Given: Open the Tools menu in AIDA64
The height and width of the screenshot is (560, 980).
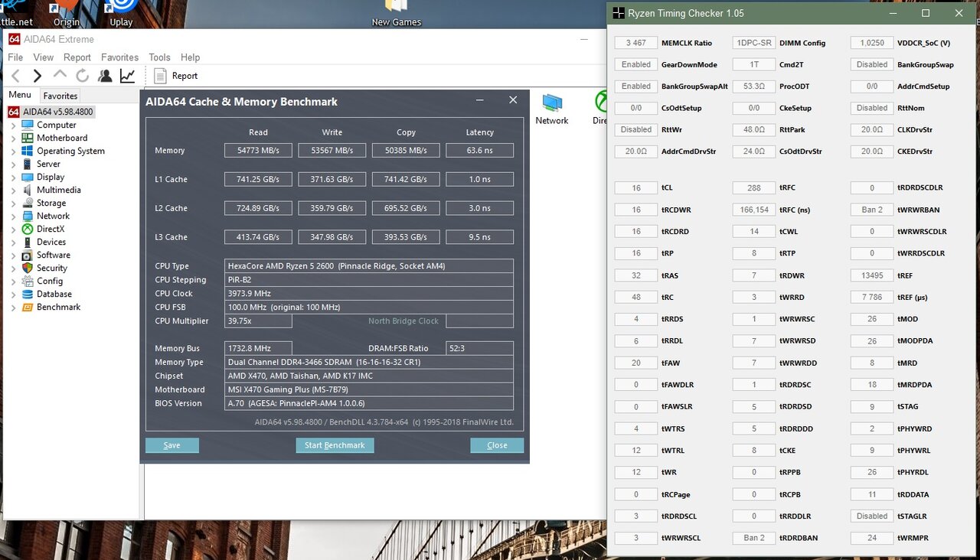Looking at the screenshot, I should click(160, 57).
